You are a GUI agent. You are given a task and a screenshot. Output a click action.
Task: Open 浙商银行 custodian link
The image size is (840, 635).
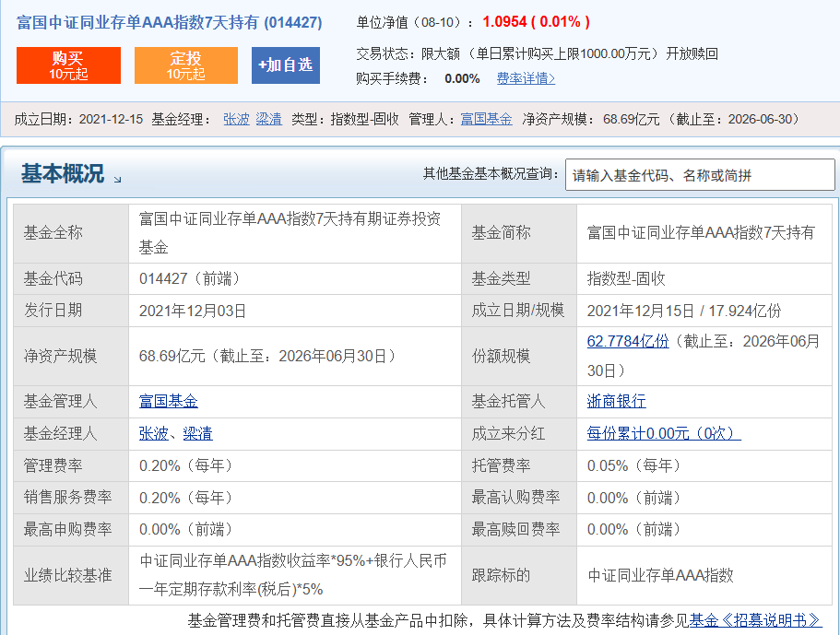616,401
